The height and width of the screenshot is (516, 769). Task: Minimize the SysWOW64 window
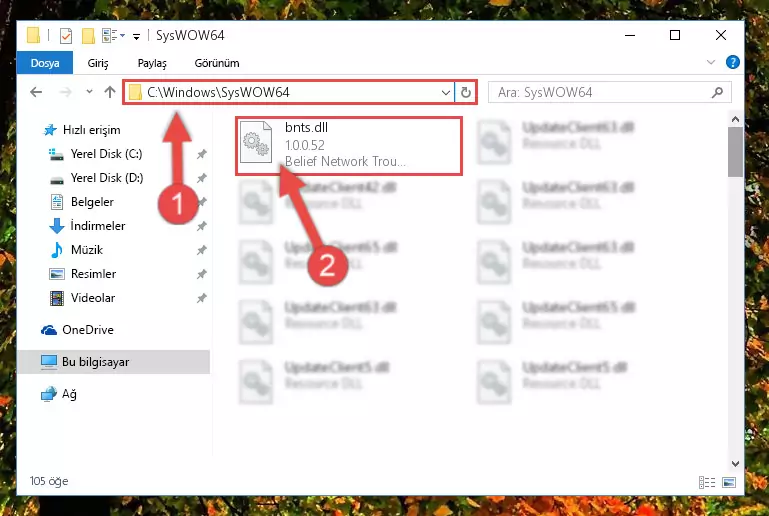click(x=630, y=35)
